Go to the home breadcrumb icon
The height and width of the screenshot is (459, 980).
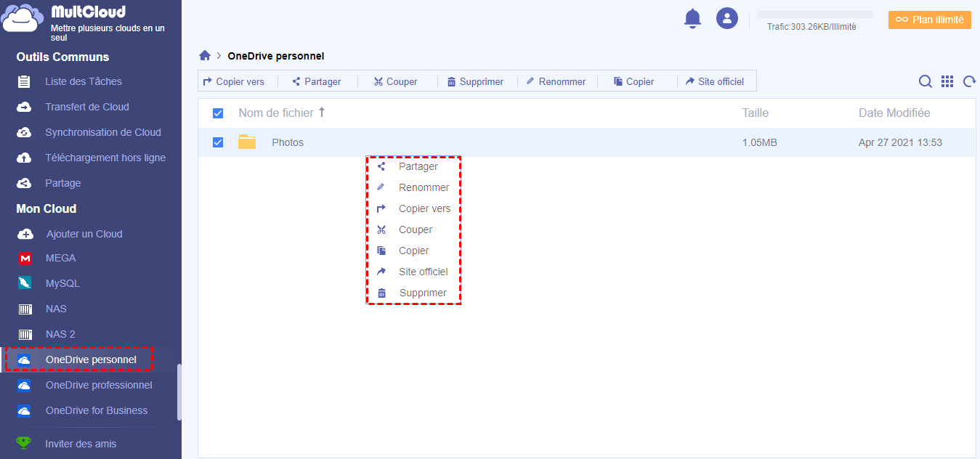pos(205,56)
